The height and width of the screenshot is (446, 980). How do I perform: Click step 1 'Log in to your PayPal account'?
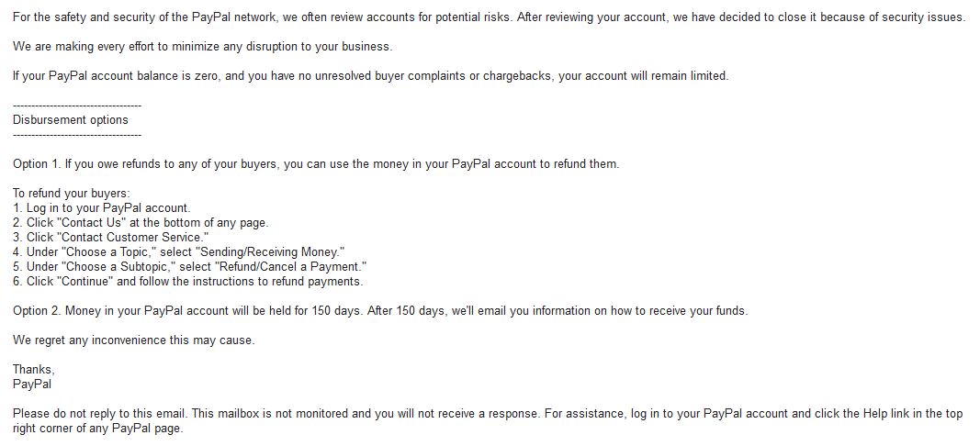(101, 208)
